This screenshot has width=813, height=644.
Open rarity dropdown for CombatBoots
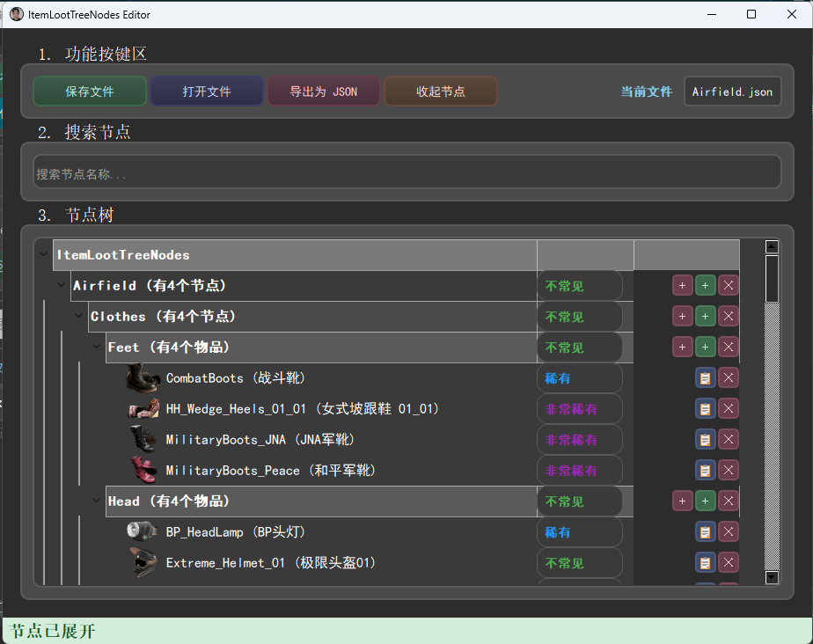(x=579, y=378)
